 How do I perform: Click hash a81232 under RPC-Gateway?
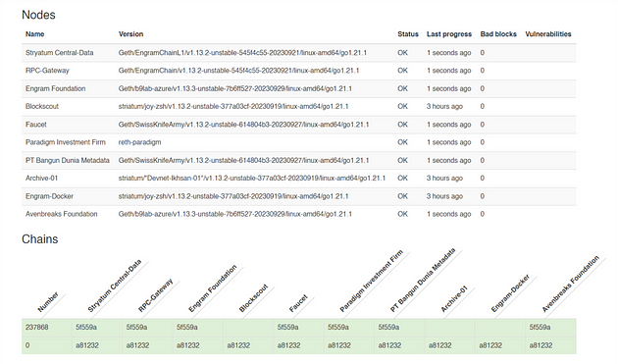137,345
